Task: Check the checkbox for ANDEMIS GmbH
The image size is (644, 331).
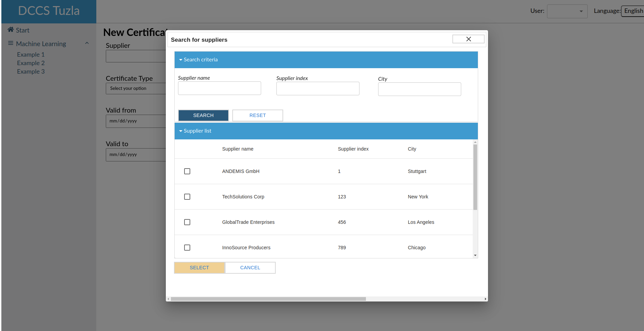Action: point(187,171)
